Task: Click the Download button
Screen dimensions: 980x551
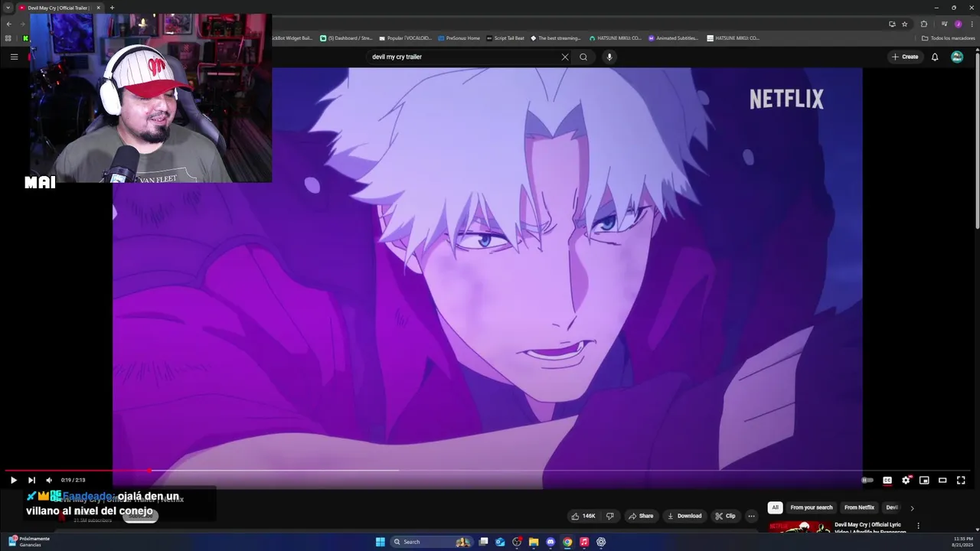Action: coord(684,516)
